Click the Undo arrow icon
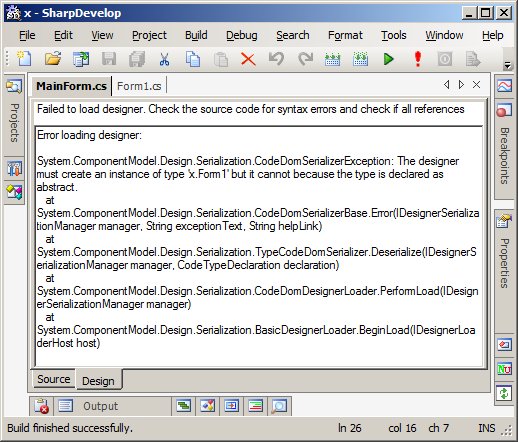 point(276,59)
